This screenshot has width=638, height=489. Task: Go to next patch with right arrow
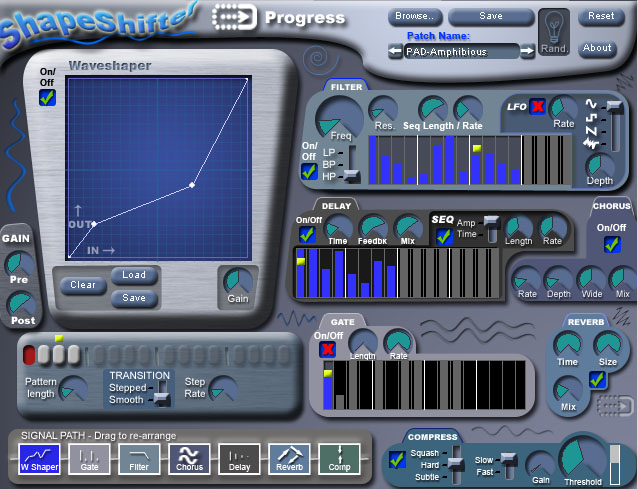tap(527, 51)
